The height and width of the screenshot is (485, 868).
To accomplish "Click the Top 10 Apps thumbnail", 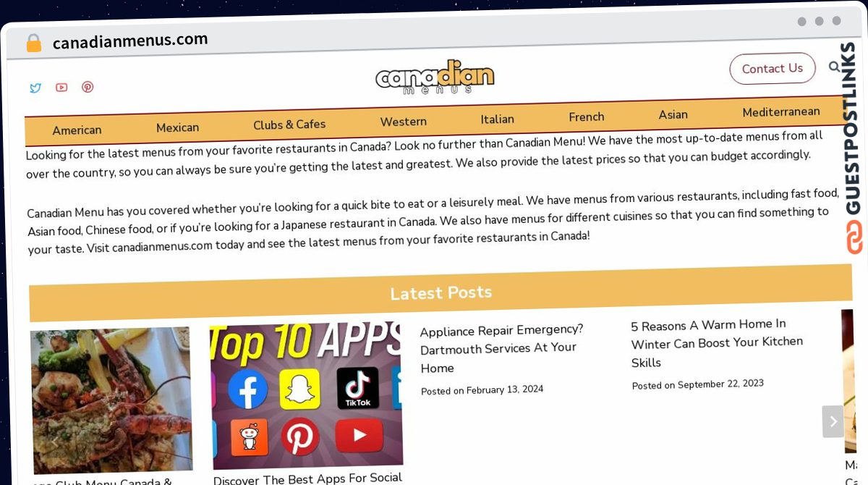I will (307, 395).
